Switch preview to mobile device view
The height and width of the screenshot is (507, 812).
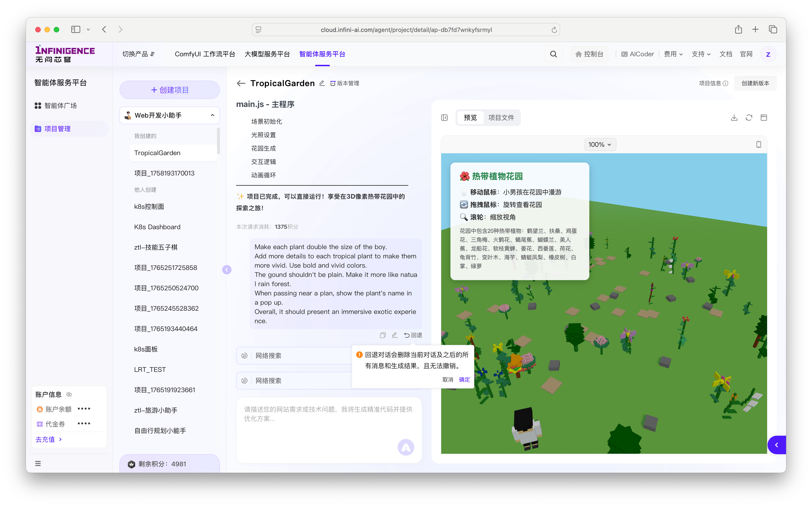click(x=759, y=144)
